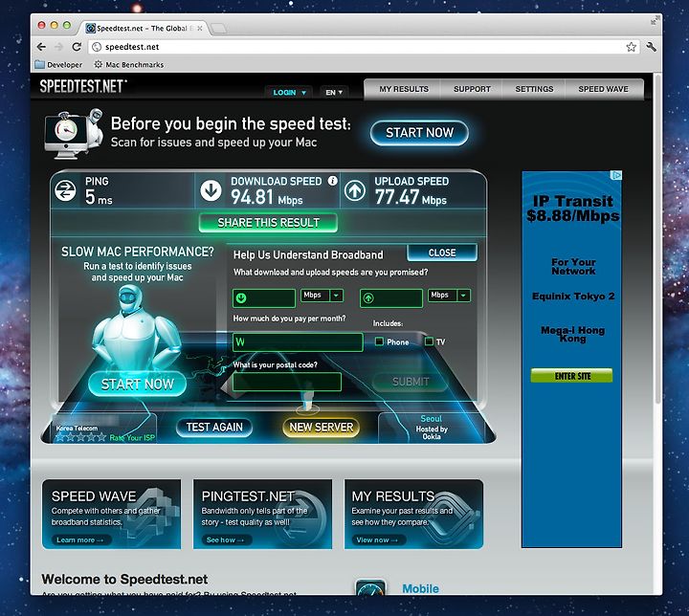
Task: Select the Speedtest.net browser tab
Action: point(142,28)
